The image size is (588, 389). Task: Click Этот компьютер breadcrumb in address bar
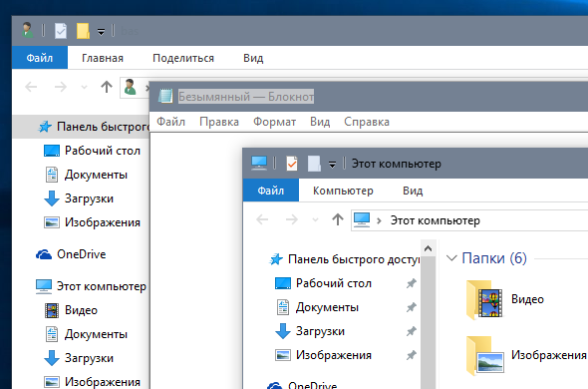click(435, 220)
